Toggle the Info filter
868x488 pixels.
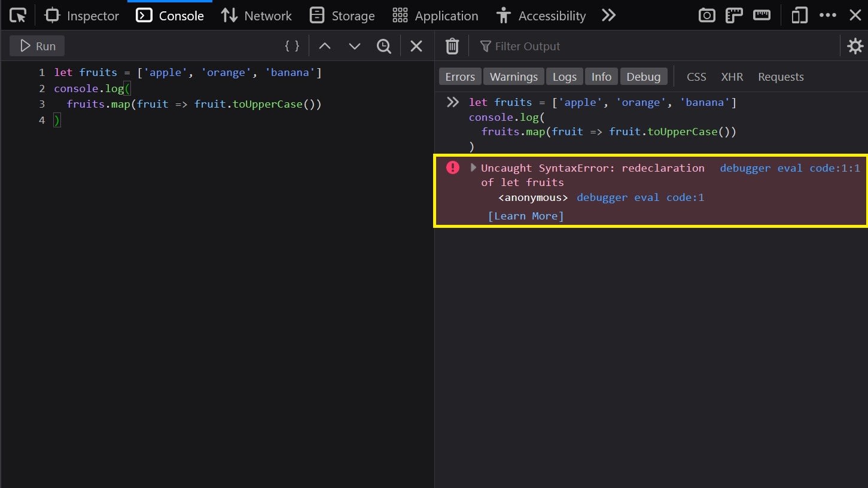click(x=601, y=77)
